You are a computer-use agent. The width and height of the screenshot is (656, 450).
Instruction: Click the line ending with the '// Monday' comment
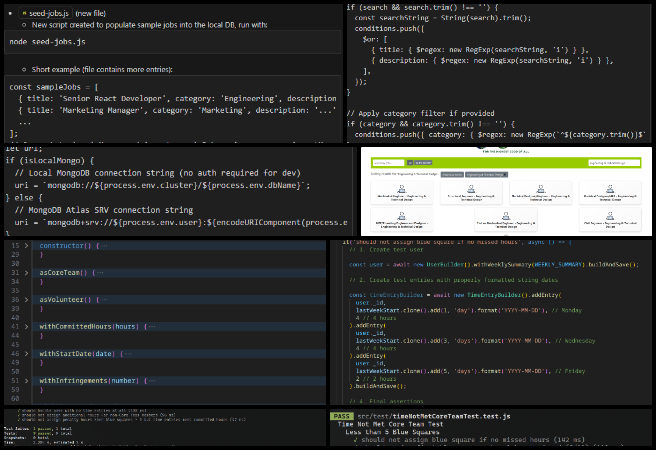click(469, 310)
